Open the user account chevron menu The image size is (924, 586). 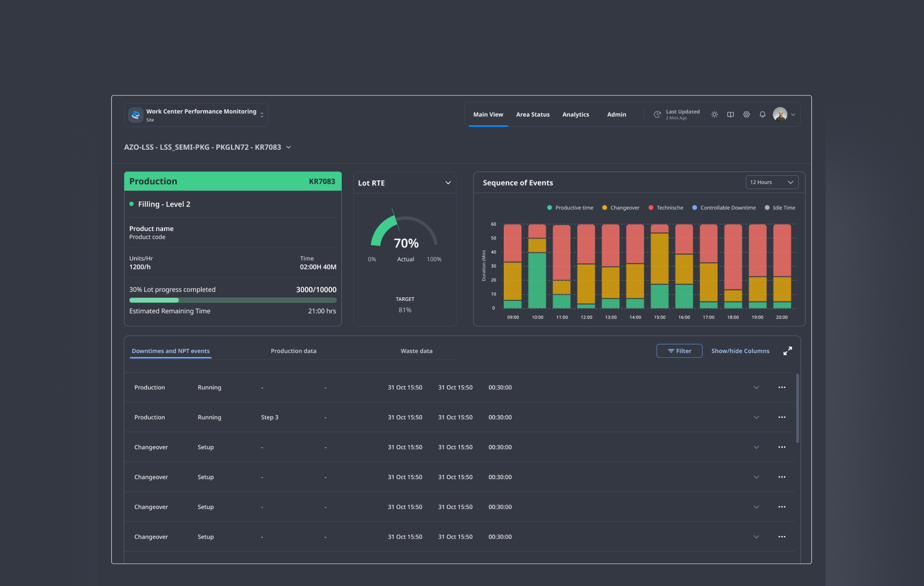click(793, 115)
